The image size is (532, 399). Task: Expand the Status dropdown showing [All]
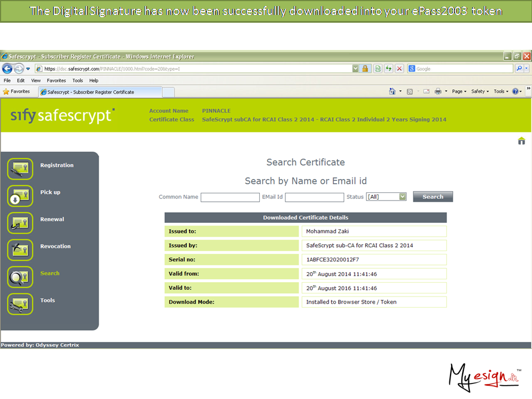(402, 197)
